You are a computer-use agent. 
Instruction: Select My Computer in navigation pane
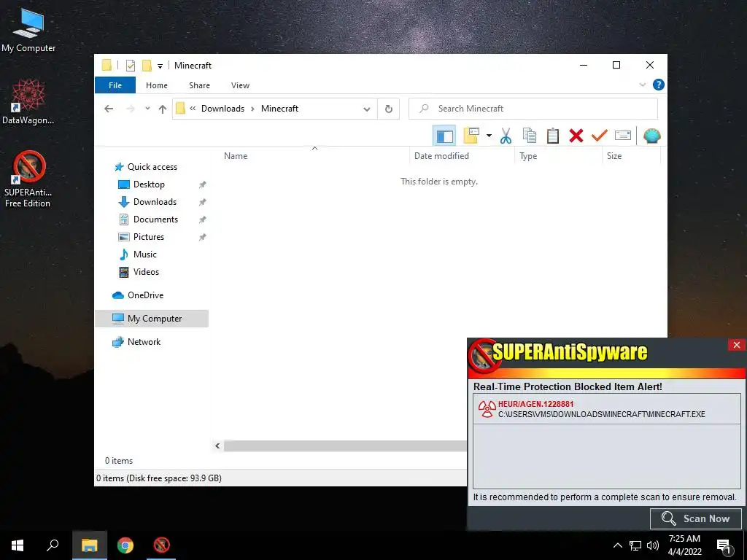coord(152,319)
